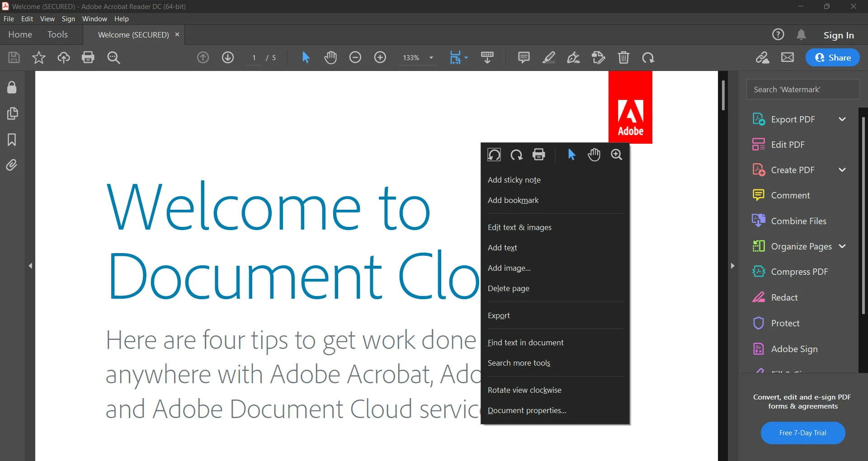This screenshot has height=461, width=868.
Task: Open Find text magnifier in toolbar
Action: 113,57
